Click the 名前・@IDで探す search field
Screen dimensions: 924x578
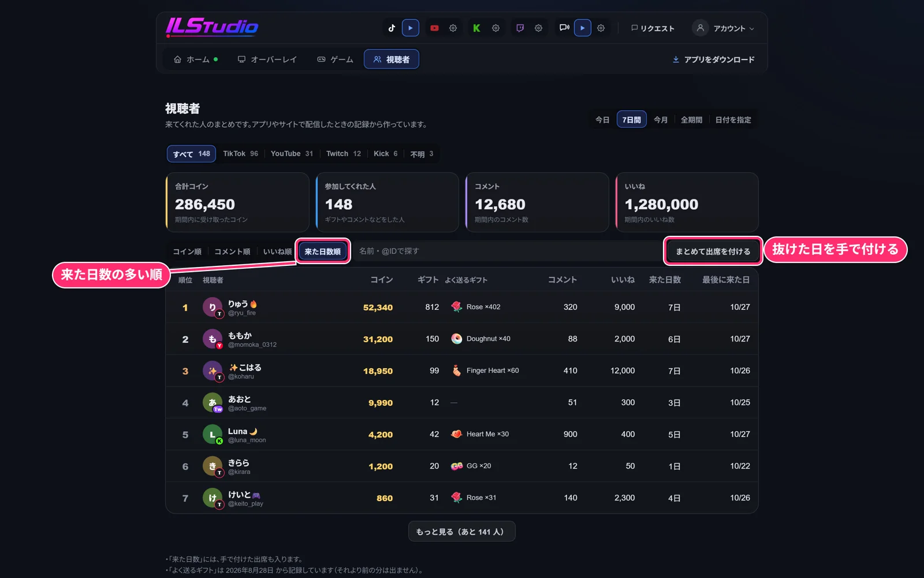tap(508, 251)
